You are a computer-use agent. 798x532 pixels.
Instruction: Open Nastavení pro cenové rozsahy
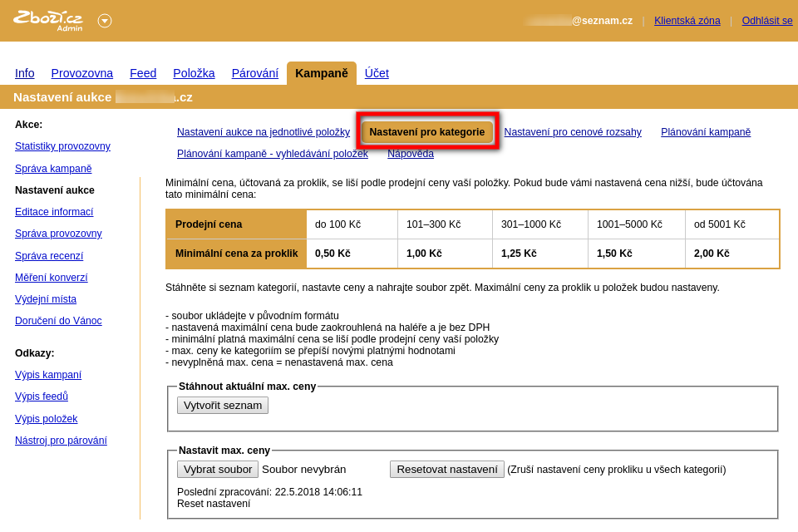[573, 132]
